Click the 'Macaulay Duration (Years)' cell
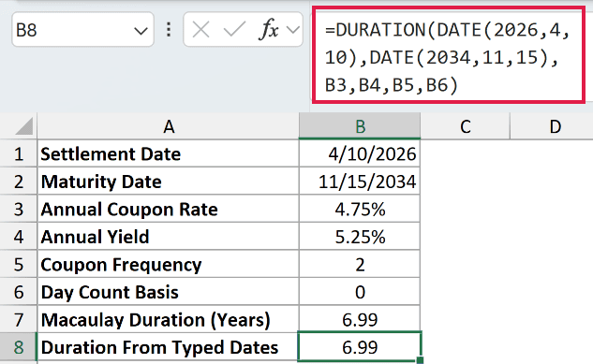This screenshot has height=364, width=593. pos(169,319)
